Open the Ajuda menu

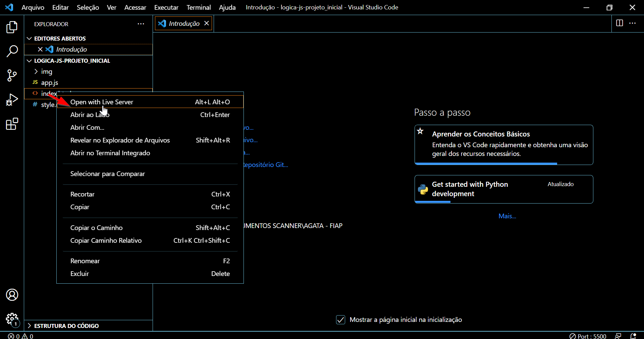(227, 7)
